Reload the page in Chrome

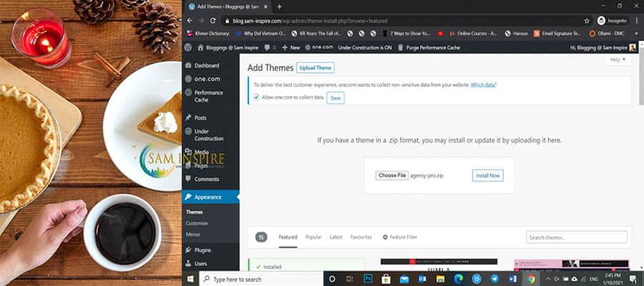[x=213, y=21]
